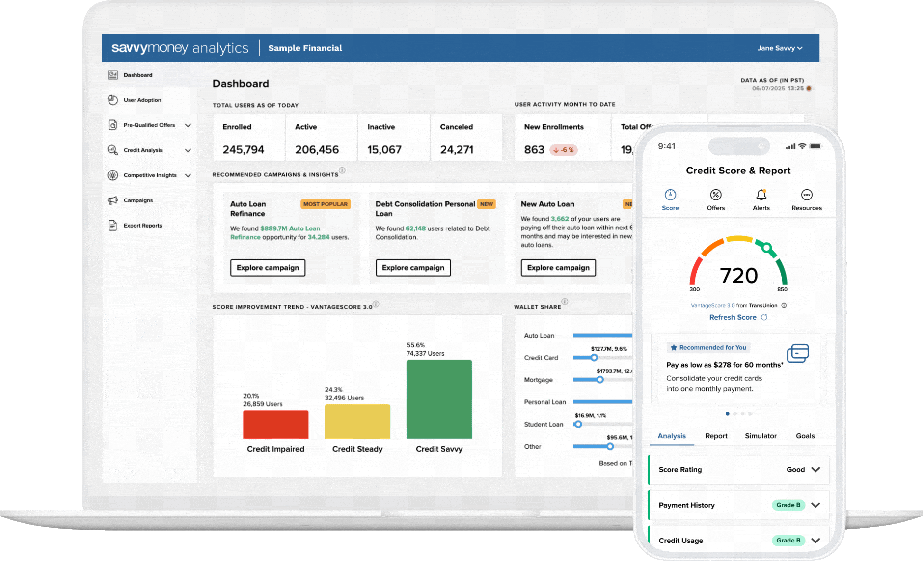Open the Offers percent icon
The height and width of the screenshot is (570, 924).
pos(715,195)
